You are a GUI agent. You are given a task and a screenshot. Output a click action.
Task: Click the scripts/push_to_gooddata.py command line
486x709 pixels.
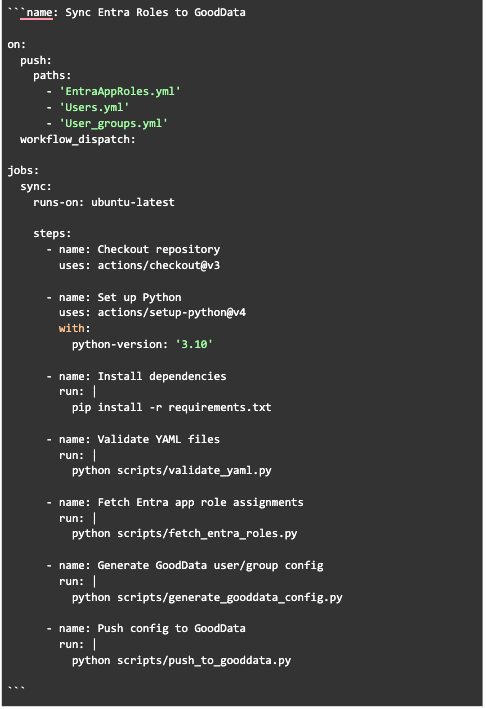(x=181, y=660)
